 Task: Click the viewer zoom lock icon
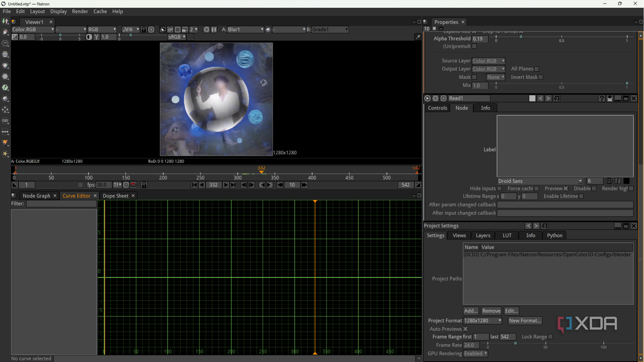pyautogui.click(x=144, y=30)
